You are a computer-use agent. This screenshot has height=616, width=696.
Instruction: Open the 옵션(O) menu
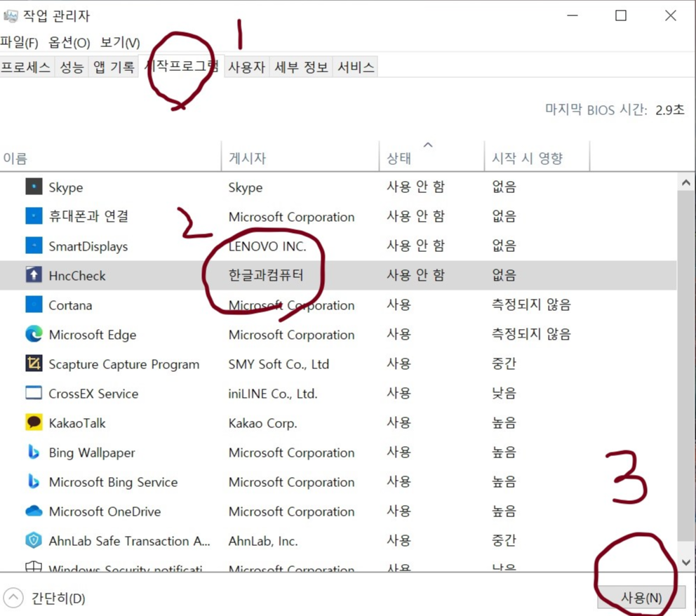pyautogui.click(x=69, y=43)
